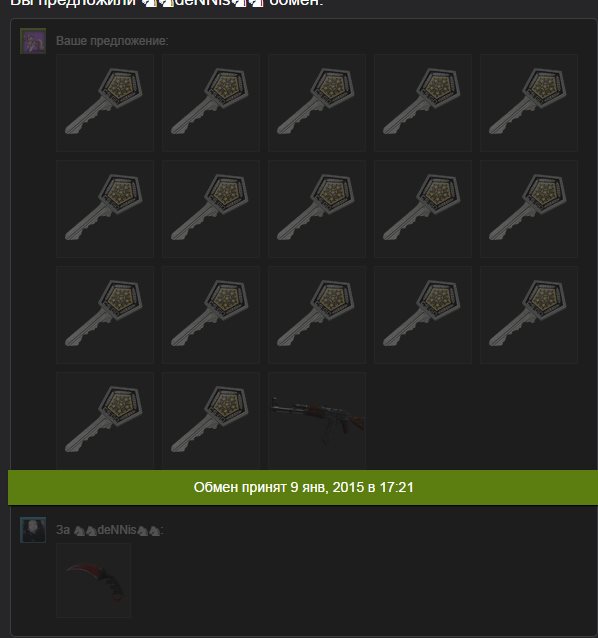This screenshot has height=638, width=598.
Task: Open deNNis's profile avatar
Action: click(33, 530)
